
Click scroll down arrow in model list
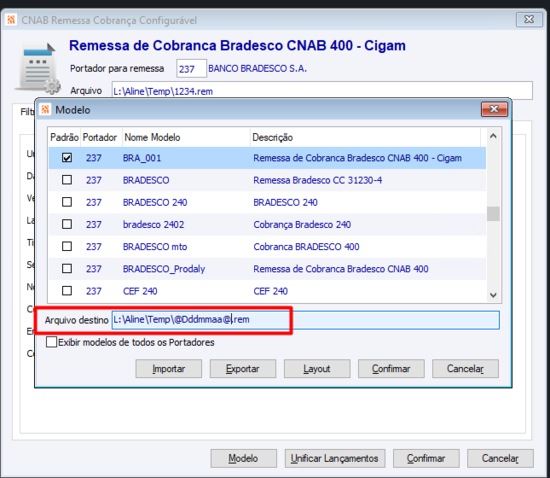point(493,295)
